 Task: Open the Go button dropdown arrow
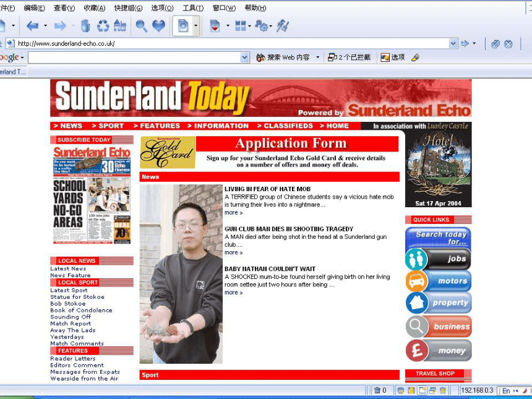point(474,43)
